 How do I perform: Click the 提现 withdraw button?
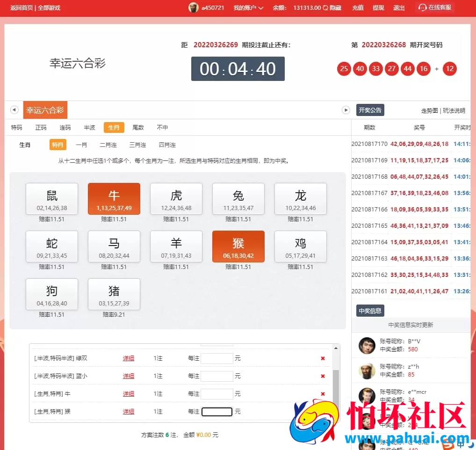click(378, 8)
